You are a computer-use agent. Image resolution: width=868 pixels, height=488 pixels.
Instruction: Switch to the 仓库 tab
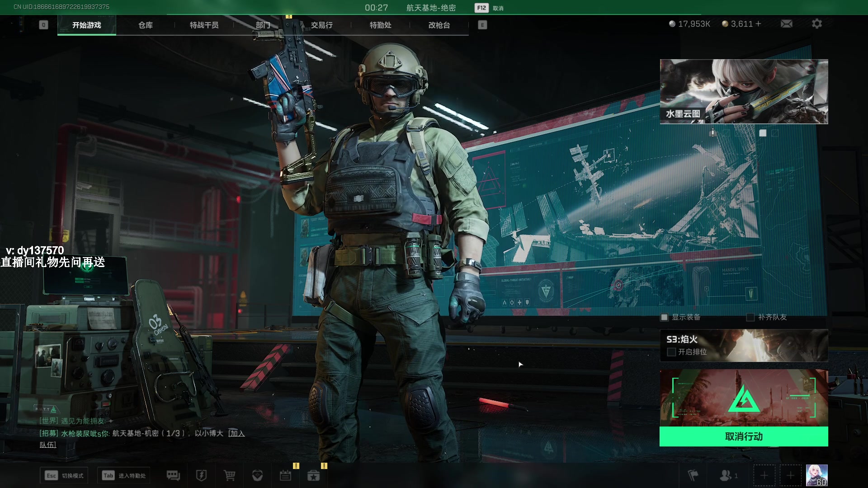pos(146,25)
